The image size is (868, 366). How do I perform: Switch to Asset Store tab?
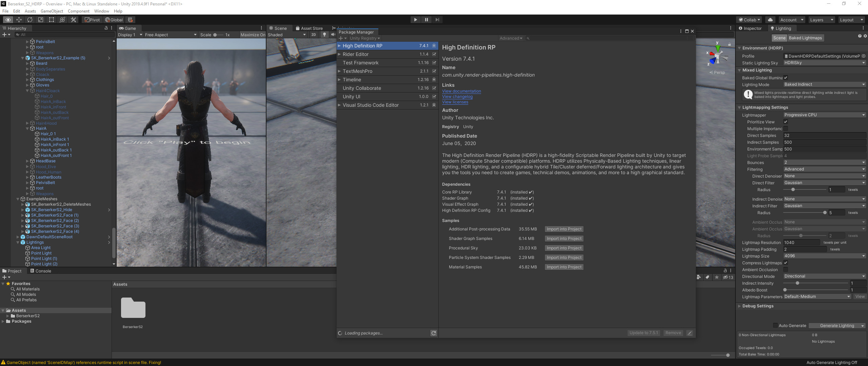pos(309,28)
